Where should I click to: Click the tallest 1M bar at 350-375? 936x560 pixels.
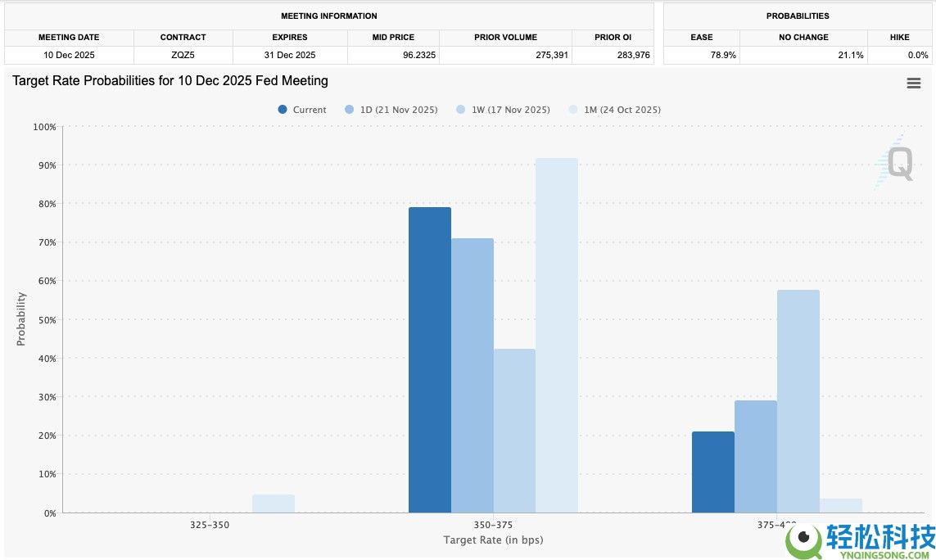[x=557, y=335]
